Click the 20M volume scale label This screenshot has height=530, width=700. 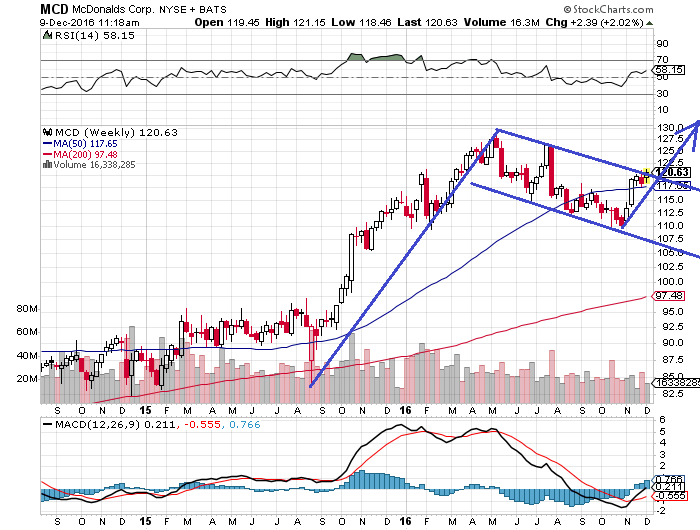(x=27, y=379)
